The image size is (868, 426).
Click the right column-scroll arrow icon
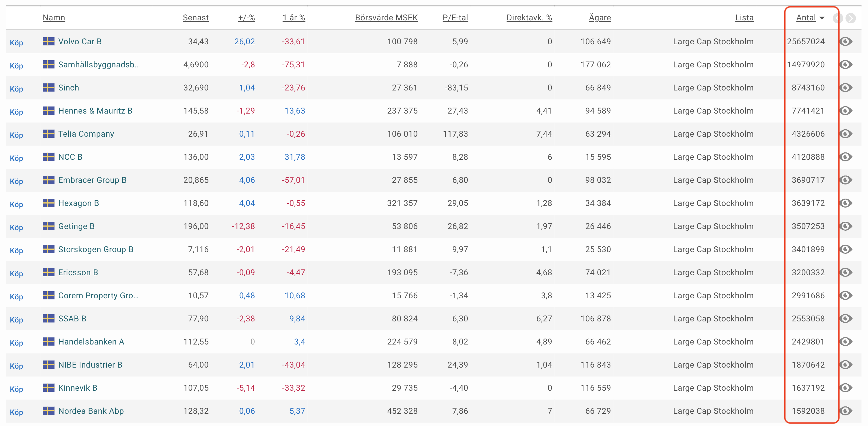pos(851,18)
